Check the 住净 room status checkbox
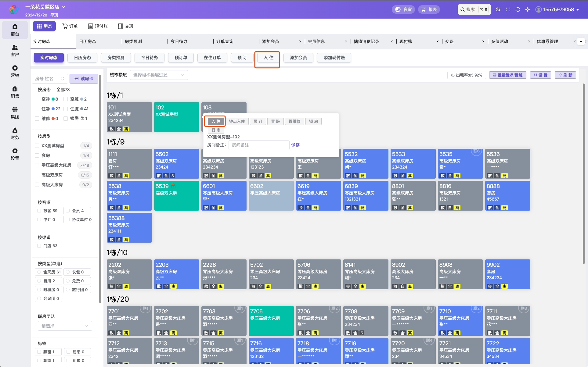The height and width of the screenshot is (367, 588). coord(37,109)
